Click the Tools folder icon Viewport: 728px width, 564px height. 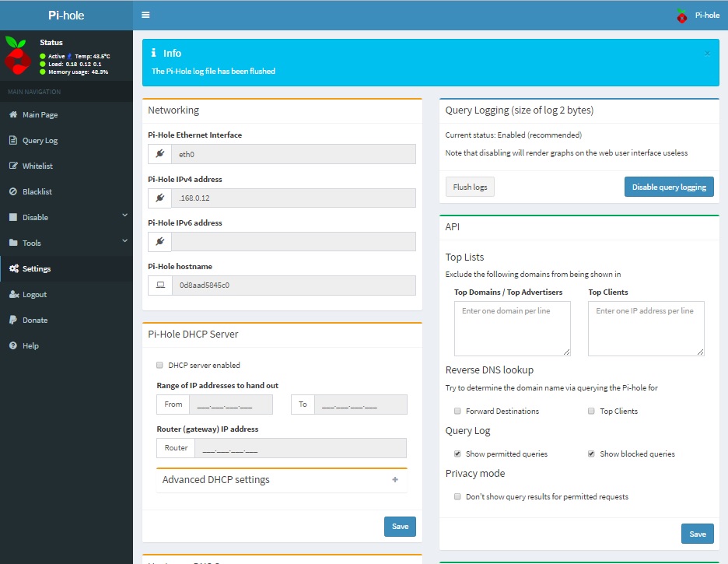click(13, 243)
